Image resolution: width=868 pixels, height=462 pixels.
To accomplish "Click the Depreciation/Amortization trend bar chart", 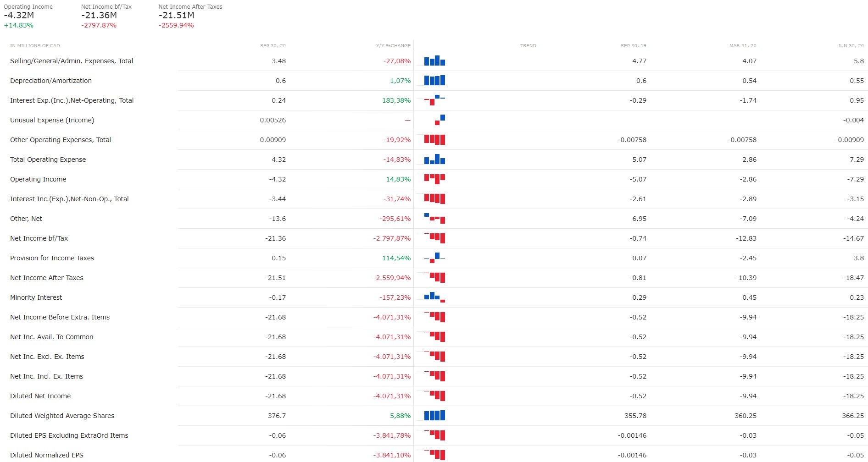I will tap(434, 80).
